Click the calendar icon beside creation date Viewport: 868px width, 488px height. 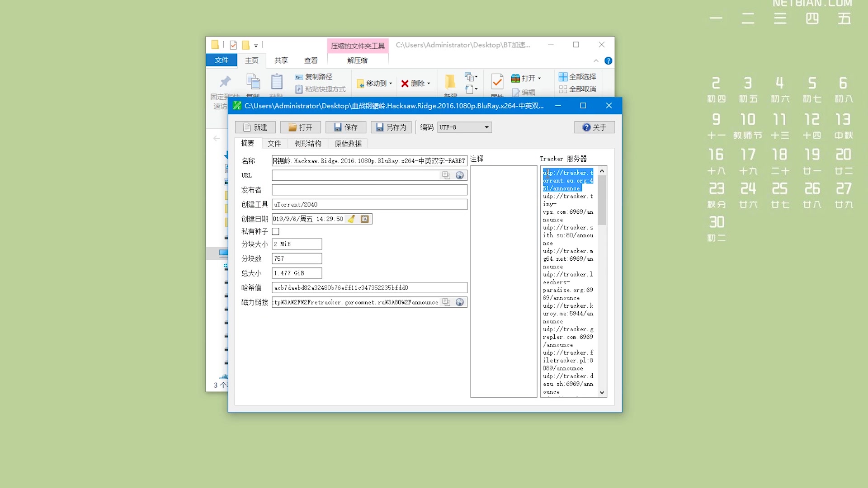(364, 219)
